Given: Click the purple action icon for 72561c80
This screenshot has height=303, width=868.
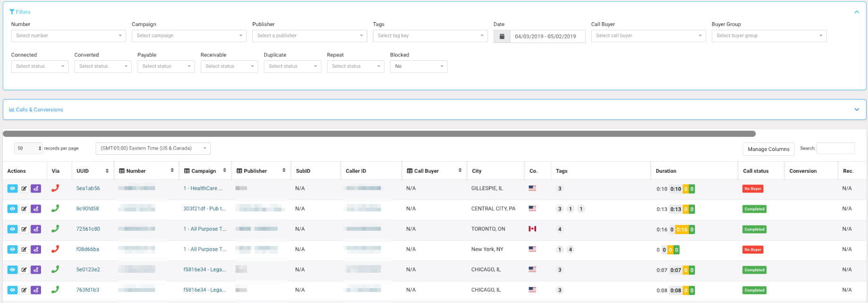Looking at the screenshot, I should [36, 229].
